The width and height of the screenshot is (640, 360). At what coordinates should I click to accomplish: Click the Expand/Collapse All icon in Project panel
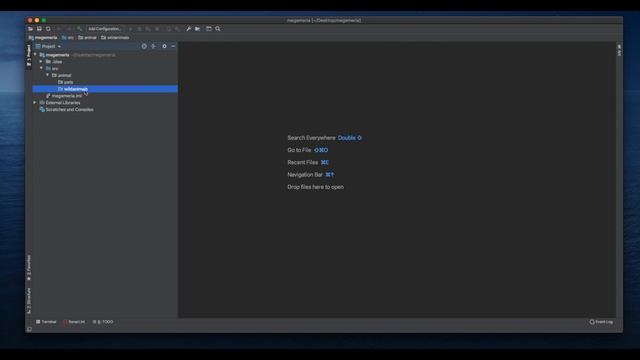(x=153, y=47)
